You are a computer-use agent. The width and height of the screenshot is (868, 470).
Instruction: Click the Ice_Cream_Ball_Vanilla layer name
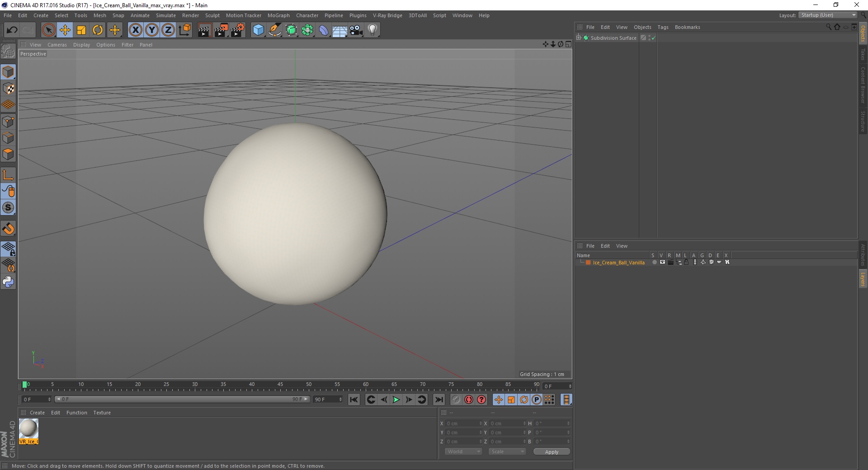(x=618, y=263)
